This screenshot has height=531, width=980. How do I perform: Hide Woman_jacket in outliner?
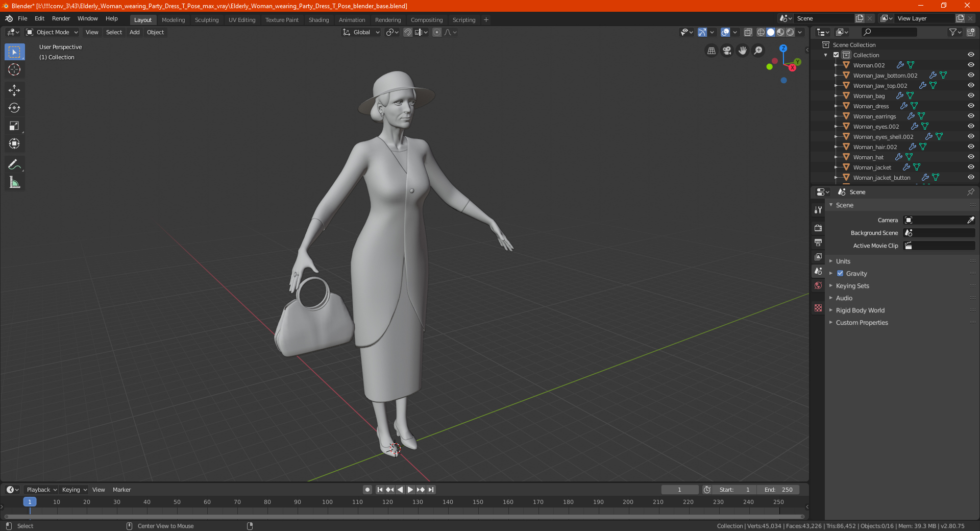tap(971, 167)
